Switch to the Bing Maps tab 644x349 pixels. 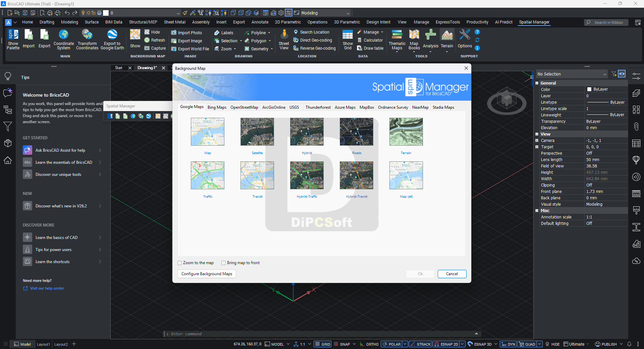pos(217,107)
